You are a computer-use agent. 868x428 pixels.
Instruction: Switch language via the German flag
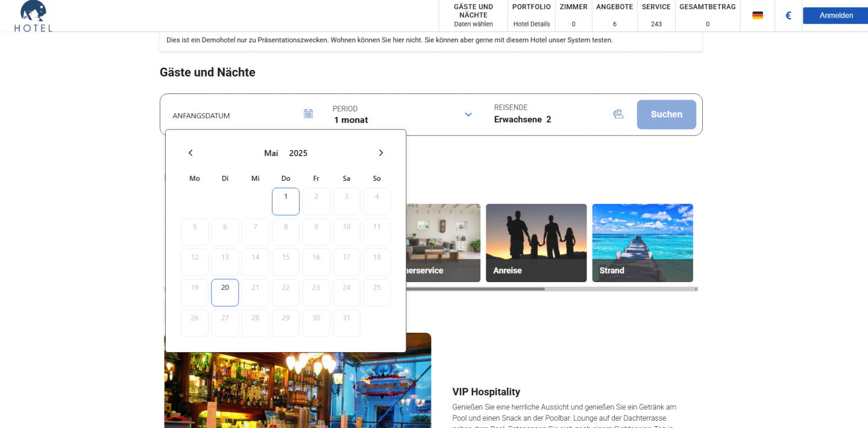tap(758, 16)
